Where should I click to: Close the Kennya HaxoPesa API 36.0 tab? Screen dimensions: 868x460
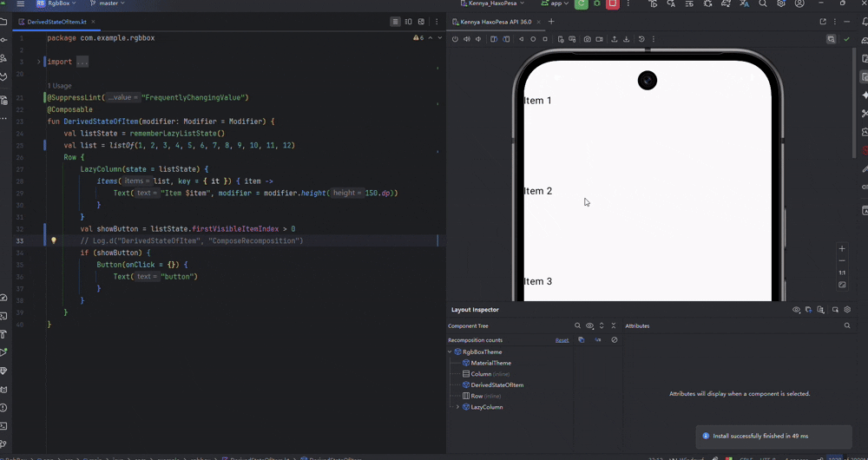pyautogui.click(x=539, y=23)
